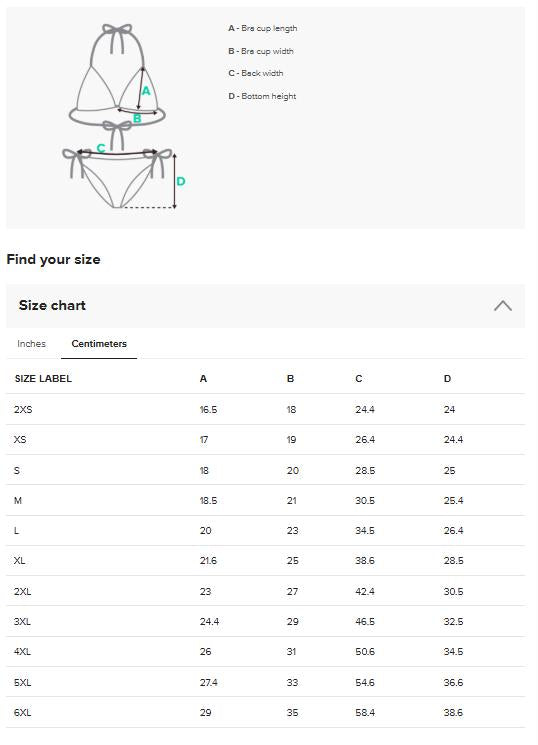Click the XL row C value 38.6
The height and width of the screenshot is (745, 538).
365,561
